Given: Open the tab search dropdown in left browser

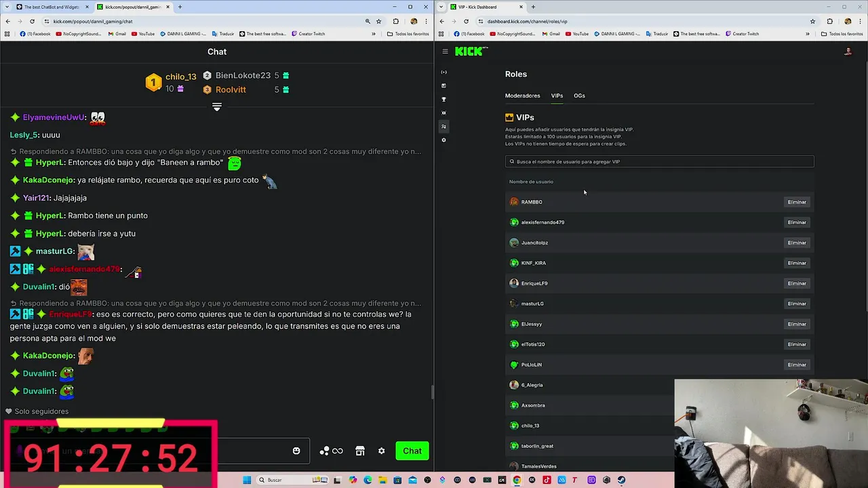Looking at the screenshot, I should click(x=7, y=7).
